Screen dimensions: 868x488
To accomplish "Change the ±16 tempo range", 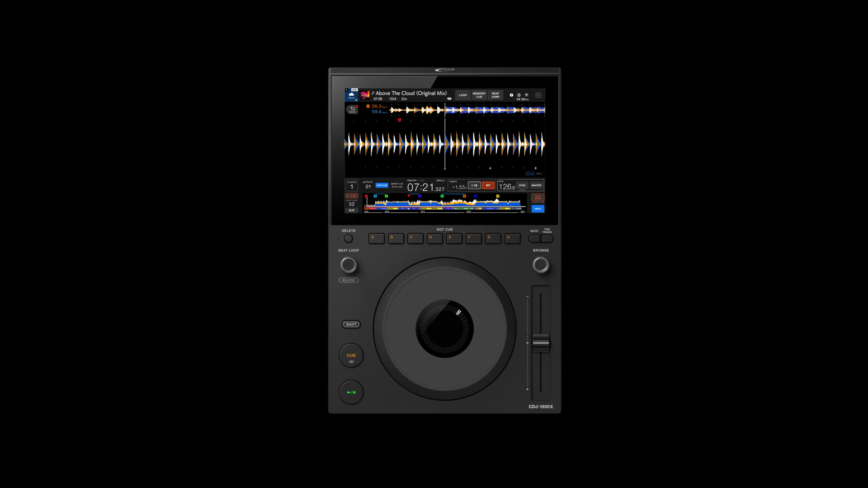I will click(x=474, y=185).
